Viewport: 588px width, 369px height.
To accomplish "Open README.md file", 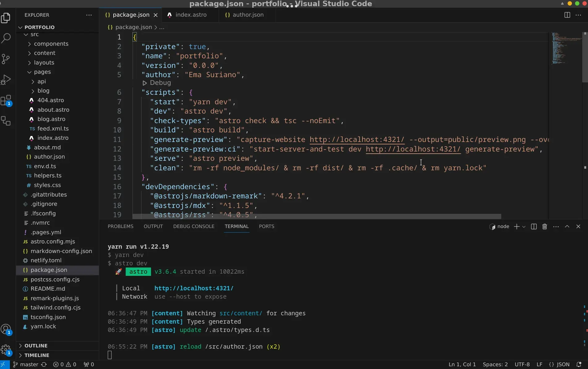I will 48,289.
